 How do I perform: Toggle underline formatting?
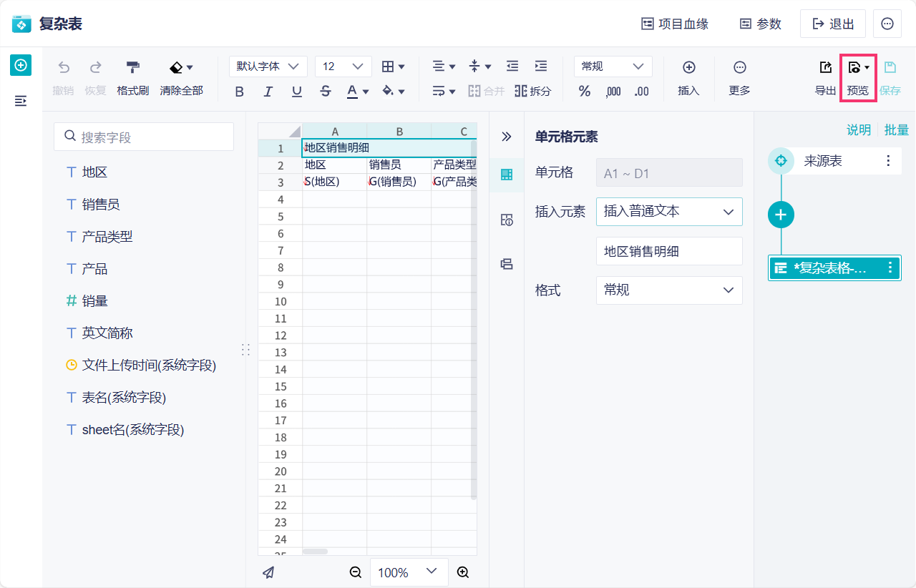coord(297,92)
